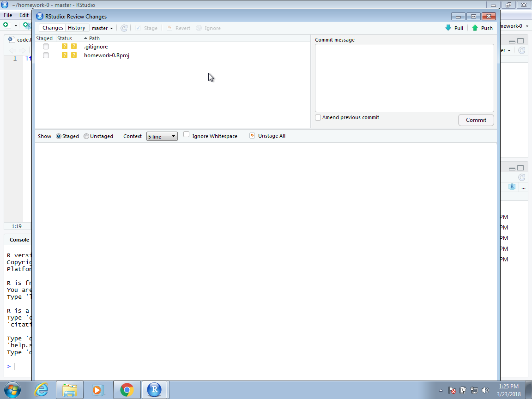Click second status icon for homework-0.Rproj
The width and height of the screenshot is (532, 399).
(73, 55)
